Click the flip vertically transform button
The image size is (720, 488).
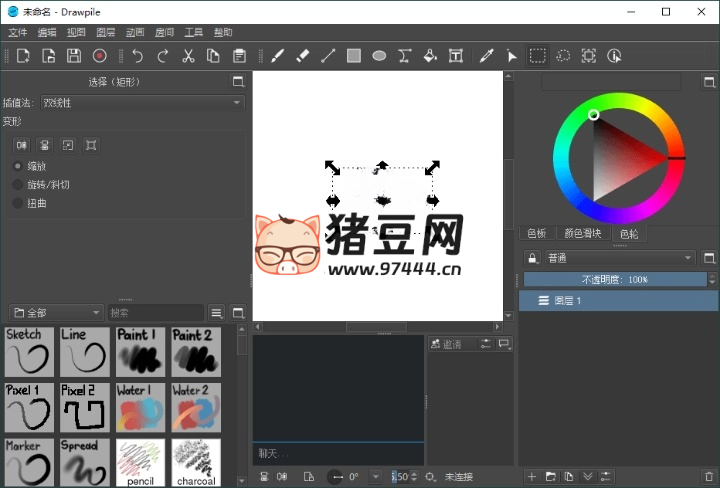click(x=45, y=146)
